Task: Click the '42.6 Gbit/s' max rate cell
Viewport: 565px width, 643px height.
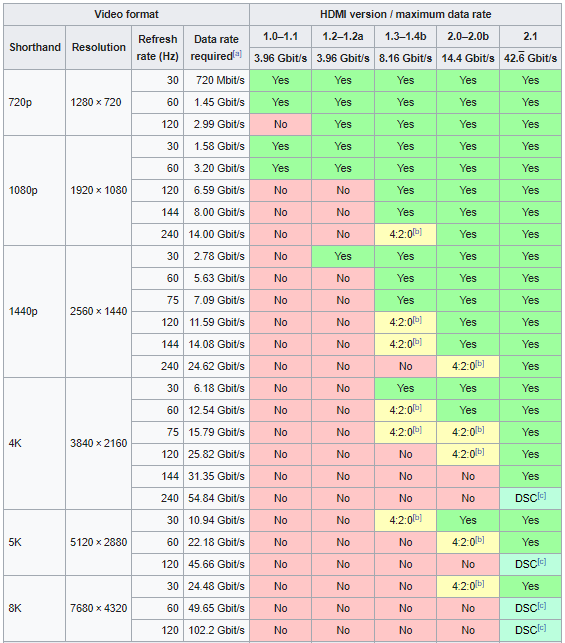Action: pos(531,58)
